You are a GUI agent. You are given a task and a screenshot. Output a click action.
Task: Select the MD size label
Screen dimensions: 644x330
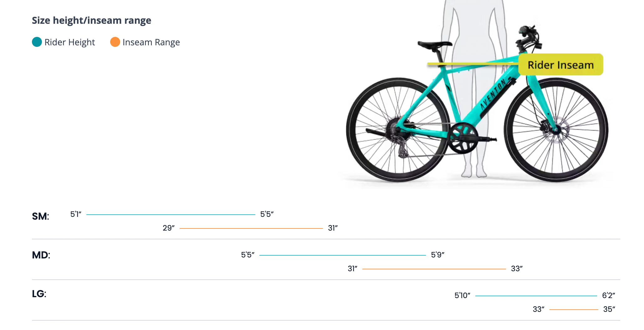tap(41, 255)
